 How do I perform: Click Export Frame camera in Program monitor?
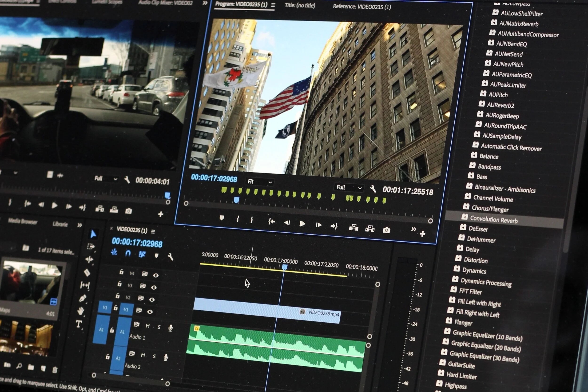coord(386,230)
